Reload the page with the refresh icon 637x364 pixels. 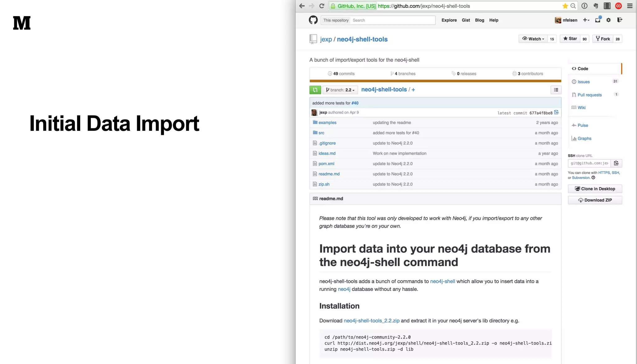pos(322,6)
